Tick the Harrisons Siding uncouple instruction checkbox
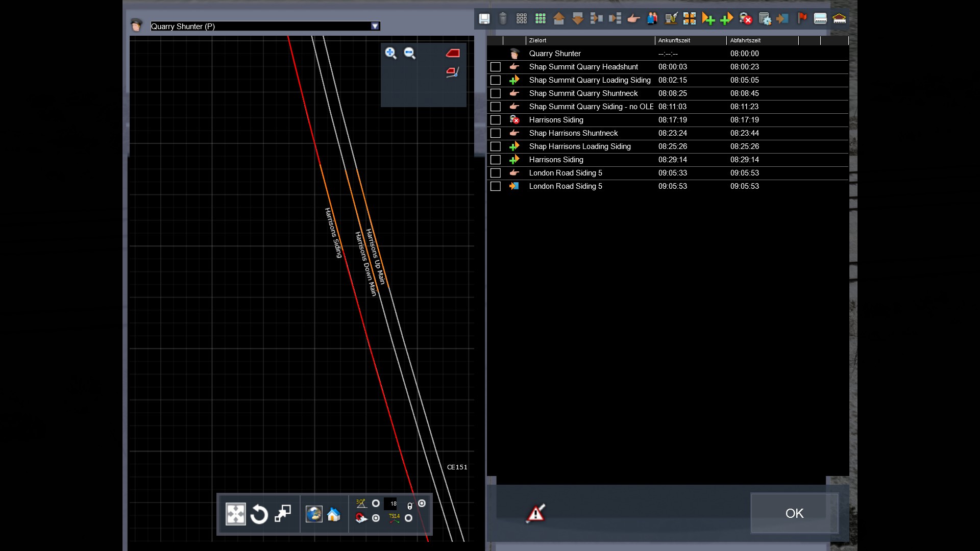This screenshot has height=551, width=980. (495, 120)
